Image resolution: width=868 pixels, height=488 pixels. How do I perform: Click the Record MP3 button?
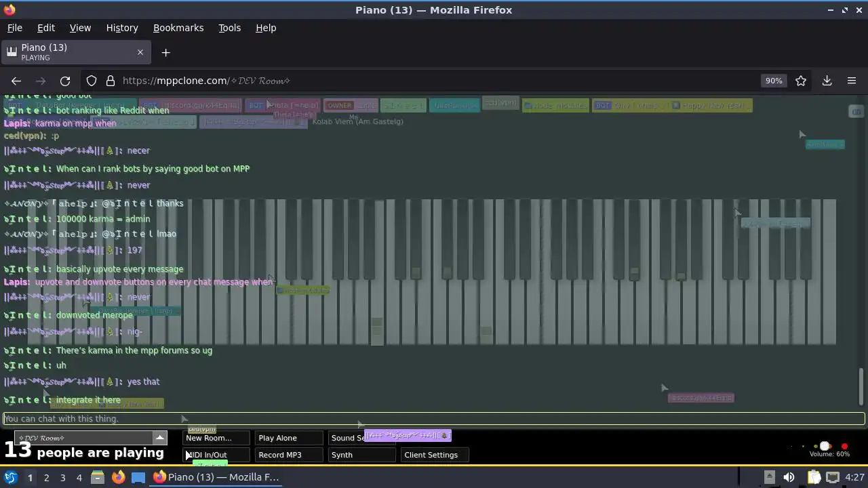[289, 455]
